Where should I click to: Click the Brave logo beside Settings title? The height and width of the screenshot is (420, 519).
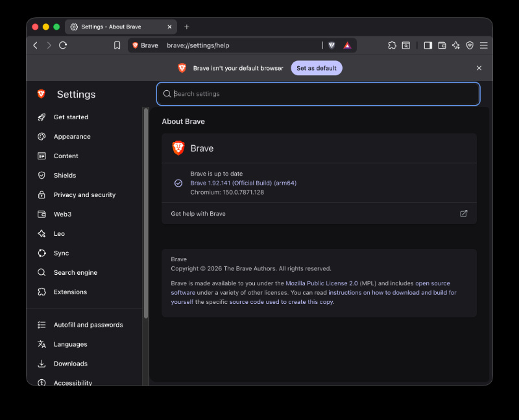(42, 94)
